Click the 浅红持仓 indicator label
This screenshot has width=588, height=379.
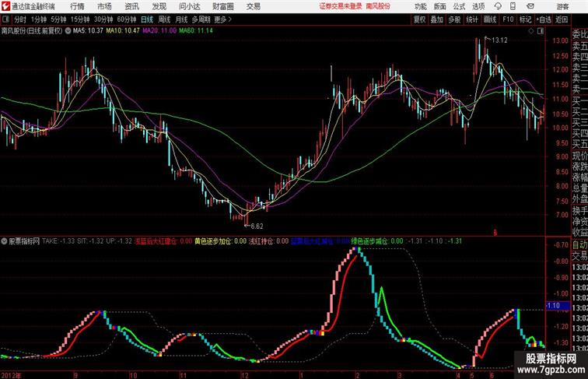point(269,241)
